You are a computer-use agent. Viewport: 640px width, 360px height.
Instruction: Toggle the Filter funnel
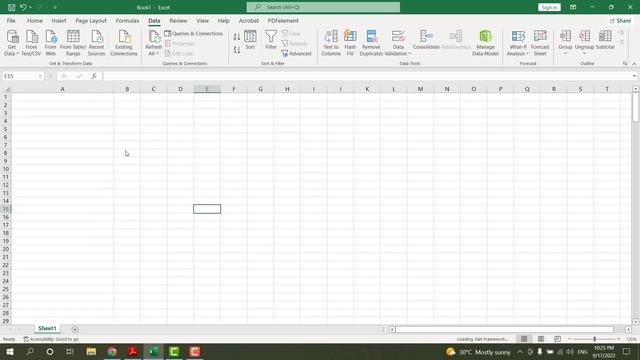click(x=271, y=40)
